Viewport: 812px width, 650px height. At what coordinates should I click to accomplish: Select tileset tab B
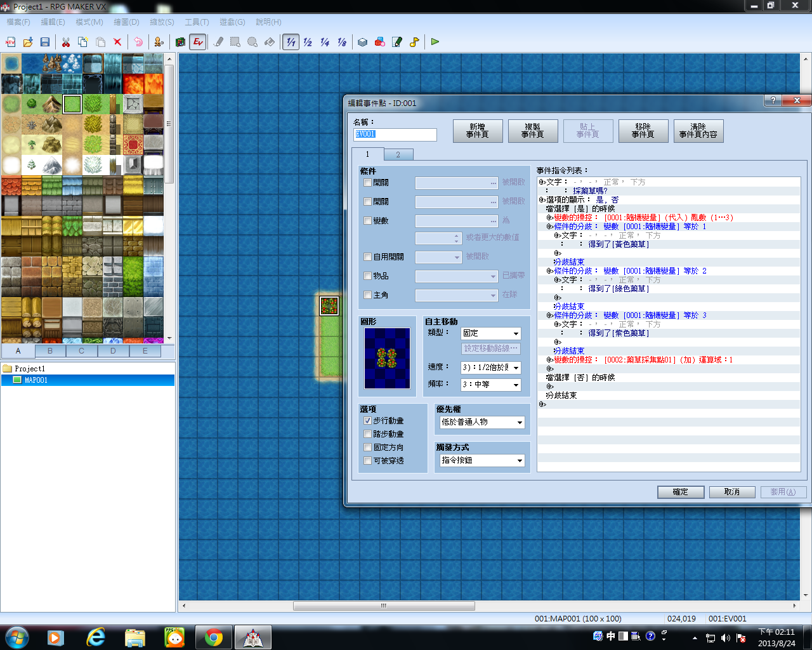(50, 350)
